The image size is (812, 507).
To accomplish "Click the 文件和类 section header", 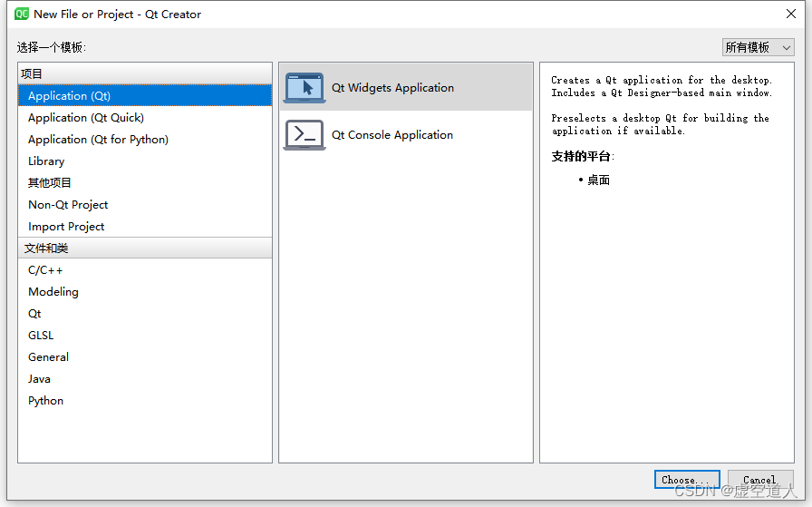I will [145, 249].
